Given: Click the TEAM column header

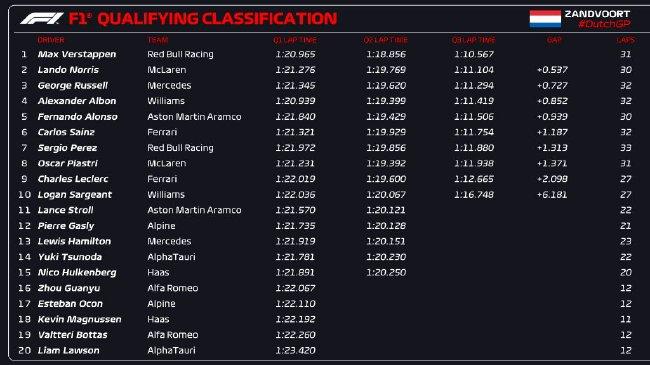Looking at the screenshot, I should tap(158, 40).
